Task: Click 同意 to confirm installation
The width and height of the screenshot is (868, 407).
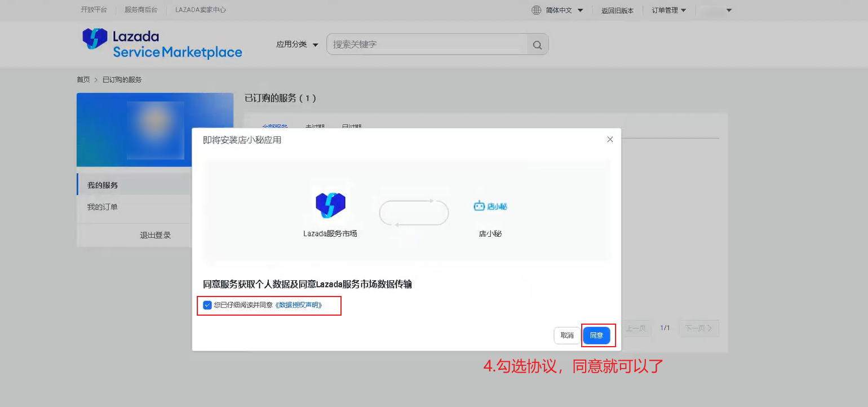Action: point(596,335)
